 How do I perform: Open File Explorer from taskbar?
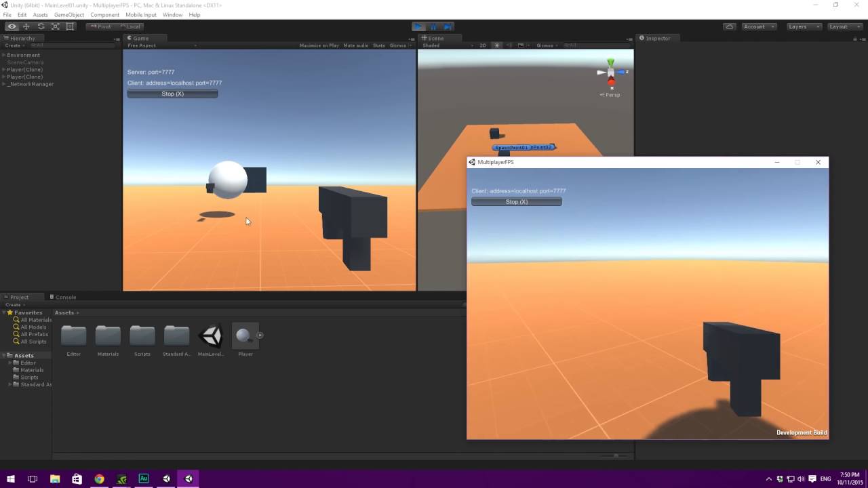[55, 479]
